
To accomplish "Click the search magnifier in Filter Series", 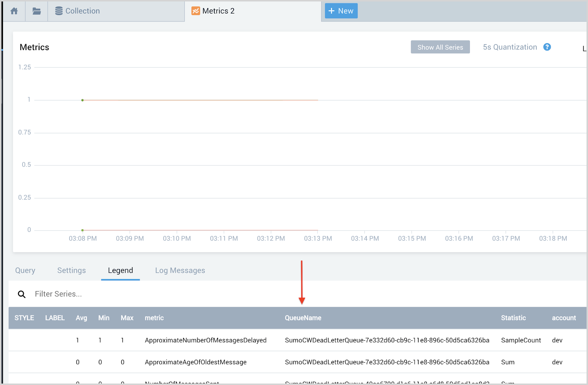I will (x=22, y=294).
